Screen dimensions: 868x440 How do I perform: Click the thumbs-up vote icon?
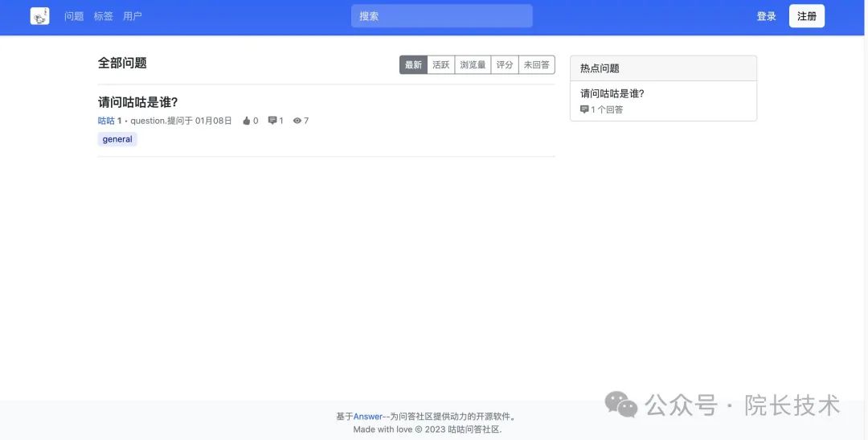(247, 121)
